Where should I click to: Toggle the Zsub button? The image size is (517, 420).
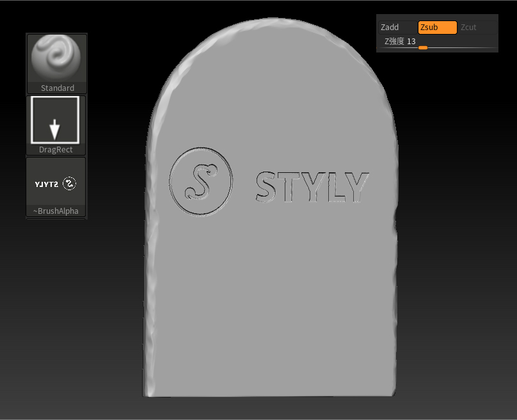pos(437,28)
